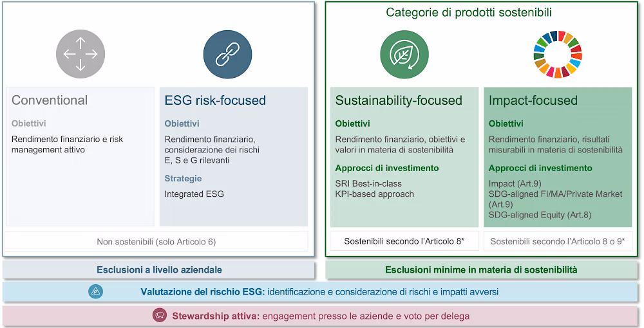Viewport: 644px width, 328px height.
Task: Click Strategie label under ESG risk-focused
Action: coord(183,179)
